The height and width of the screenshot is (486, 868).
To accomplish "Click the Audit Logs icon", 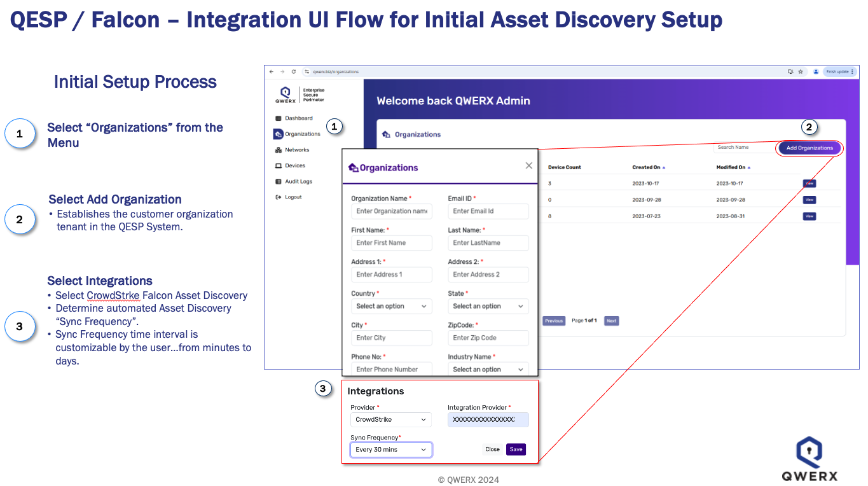I will coord(279,181).
